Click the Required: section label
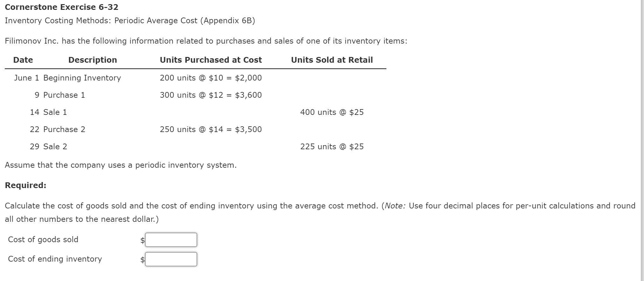This screenshot has height=281, width=644. tap(25, 186)
